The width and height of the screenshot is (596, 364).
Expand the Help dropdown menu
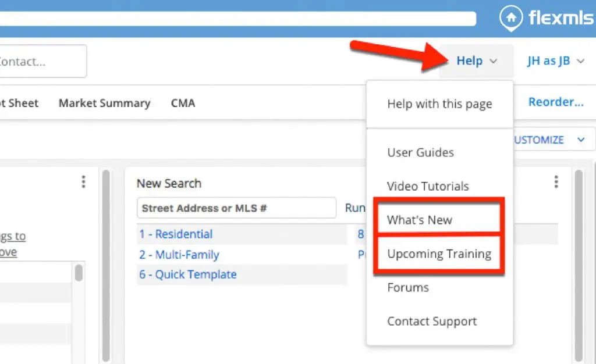click(x=476, y=61)
